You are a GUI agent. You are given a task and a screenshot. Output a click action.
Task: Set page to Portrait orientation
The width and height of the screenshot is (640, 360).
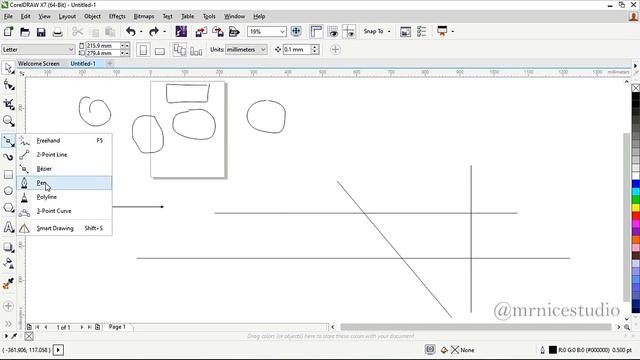click(x=143, y=50)
